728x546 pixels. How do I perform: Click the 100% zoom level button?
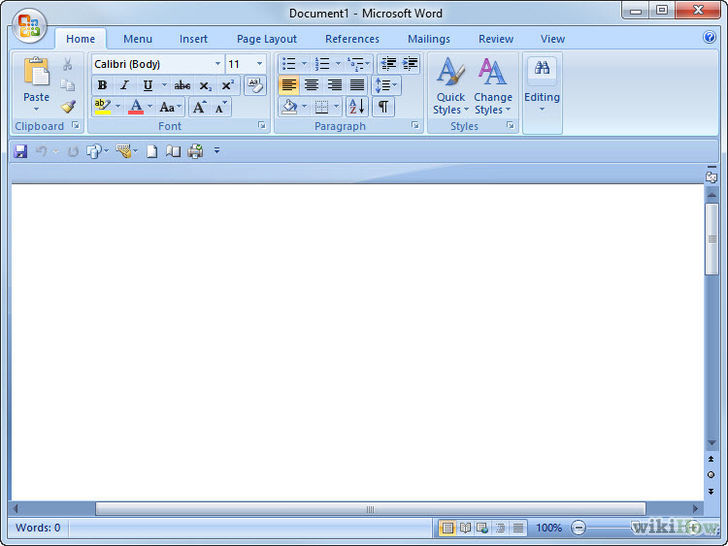pyautogui.click(x=548, y=528)
